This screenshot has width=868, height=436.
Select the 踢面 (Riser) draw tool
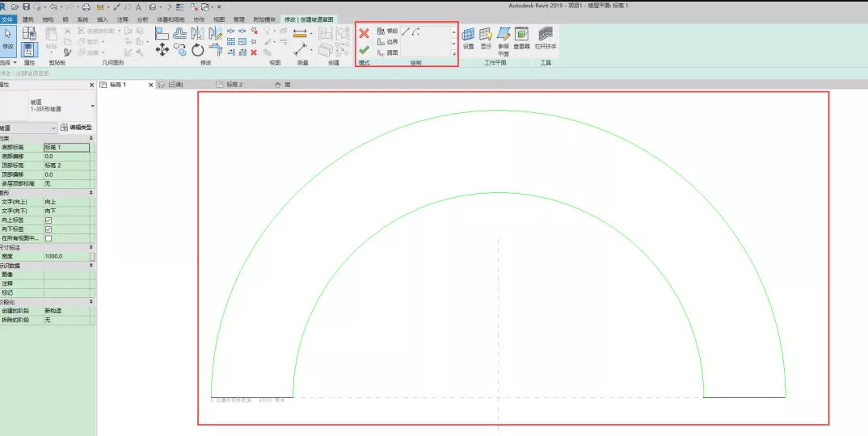point(387,52)
